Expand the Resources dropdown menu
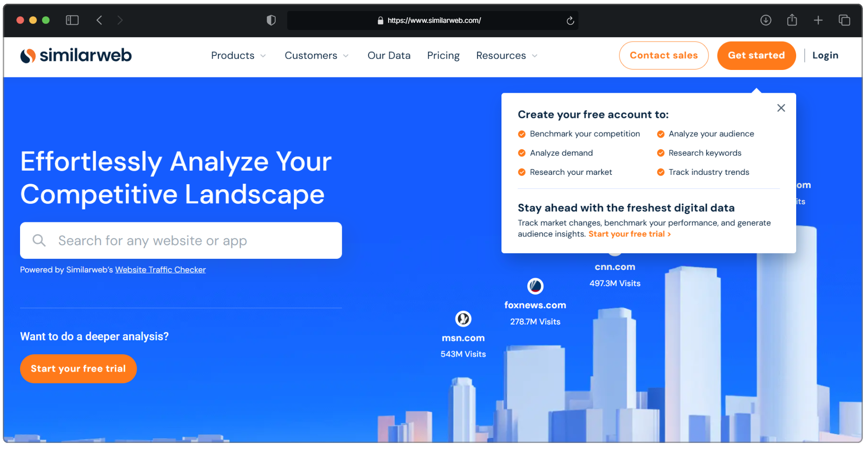The height and width of the screenshot is (449, 868). pyautogui.click(x=507, y=55)
